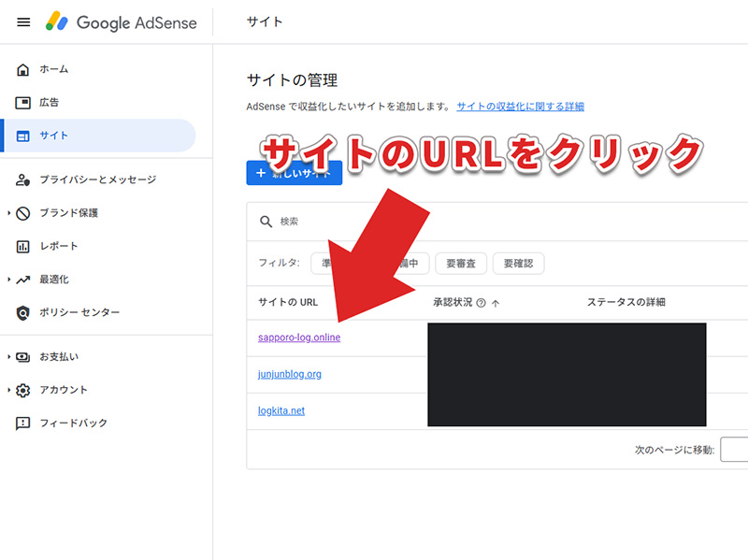
Task: Open プライバシーとメッセージ in the sidebar
Action: [x=98, y=179]
